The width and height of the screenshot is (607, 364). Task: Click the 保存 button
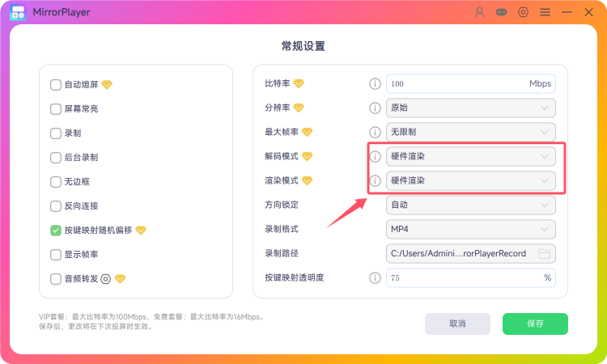coord(535,324)
